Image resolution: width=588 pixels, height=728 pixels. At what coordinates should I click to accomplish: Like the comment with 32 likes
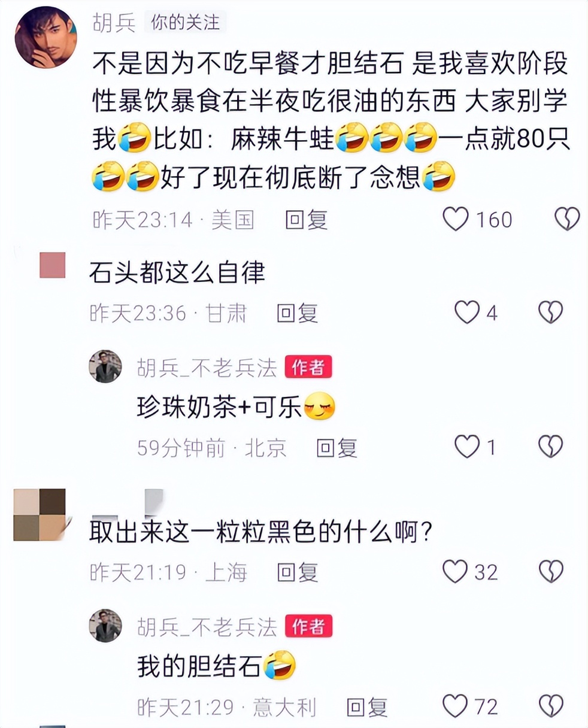click(x=455, y=572)
